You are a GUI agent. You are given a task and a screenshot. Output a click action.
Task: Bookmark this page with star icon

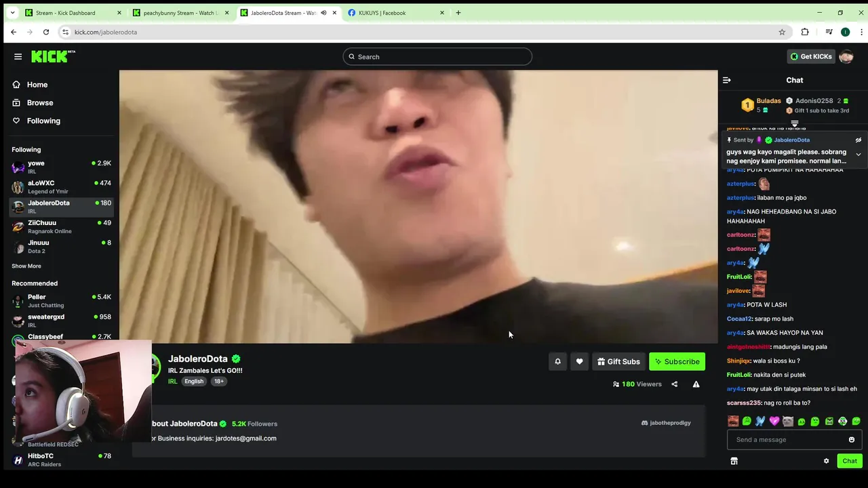click(x=782, y=32)
